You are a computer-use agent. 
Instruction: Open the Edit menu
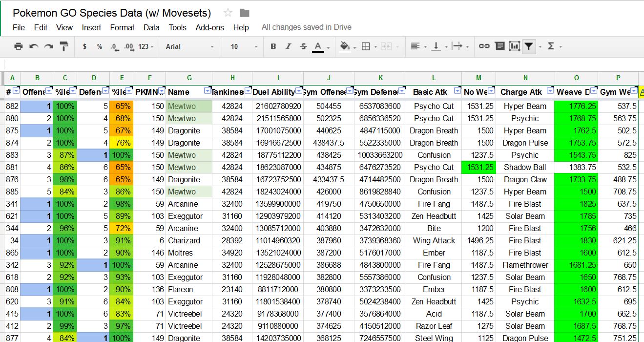(x=41, y=27)
